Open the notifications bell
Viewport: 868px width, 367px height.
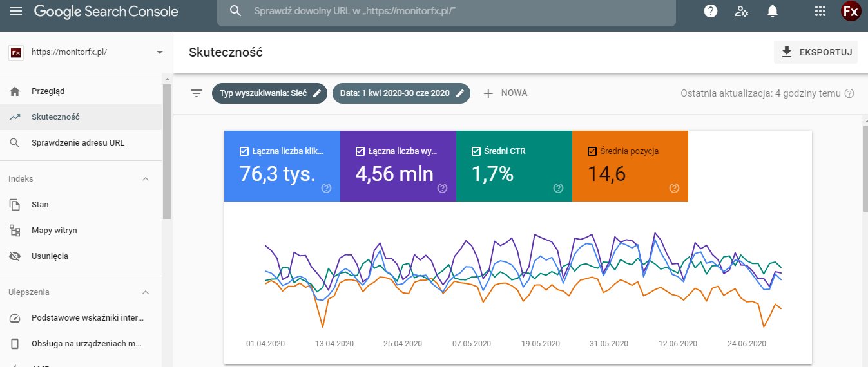pyautogui.click(x=772, y=12)
